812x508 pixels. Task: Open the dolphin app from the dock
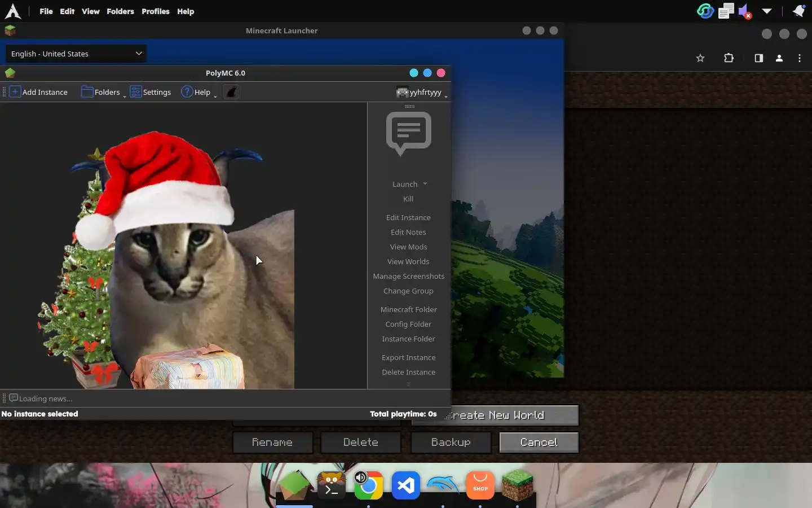click(443, 485)
